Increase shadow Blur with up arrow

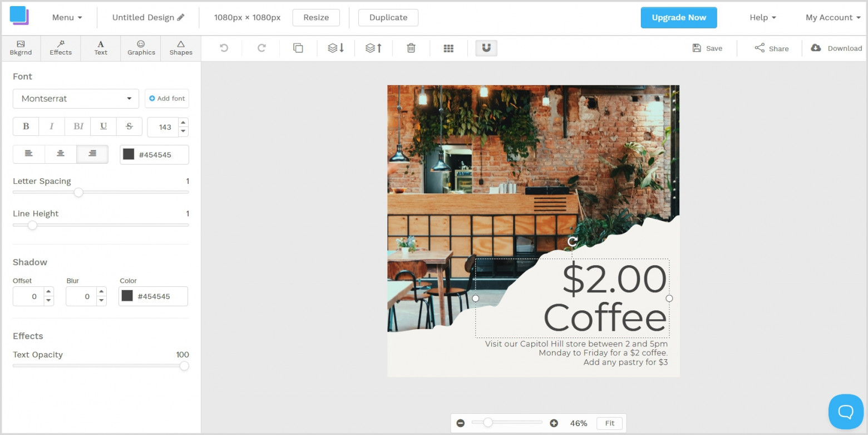coord(101,291)
